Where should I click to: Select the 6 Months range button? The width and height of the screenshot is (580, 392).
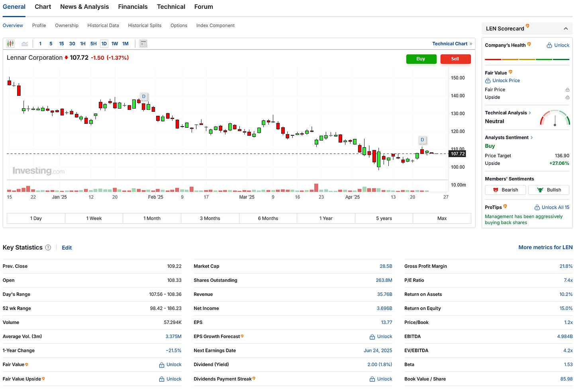point(268,218)
